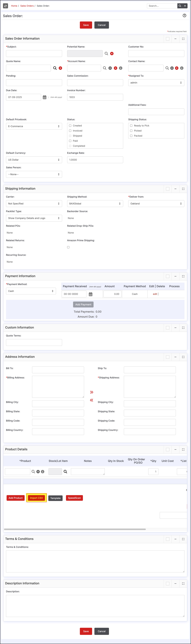Open Stock/Lot Item lookup magnifier

tap(65, 472)
